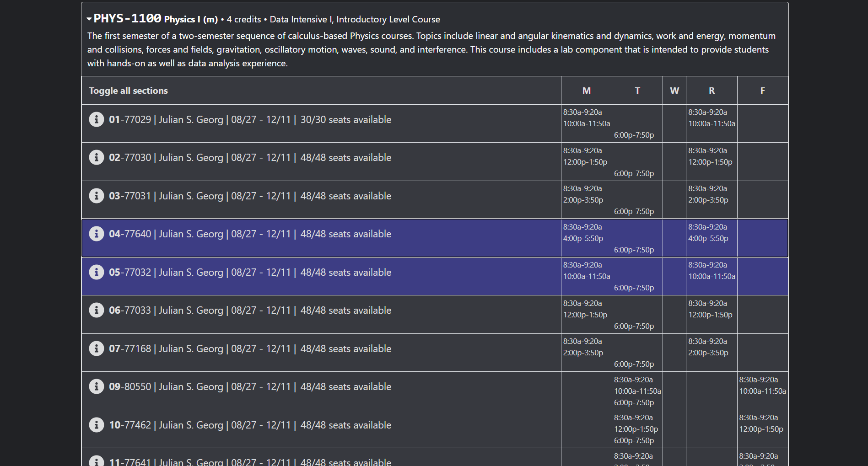This screenshot has height=466, width=868.
Task: Click Thursday 2:00p-3:50p for section 07
Action: pos(708,353)
